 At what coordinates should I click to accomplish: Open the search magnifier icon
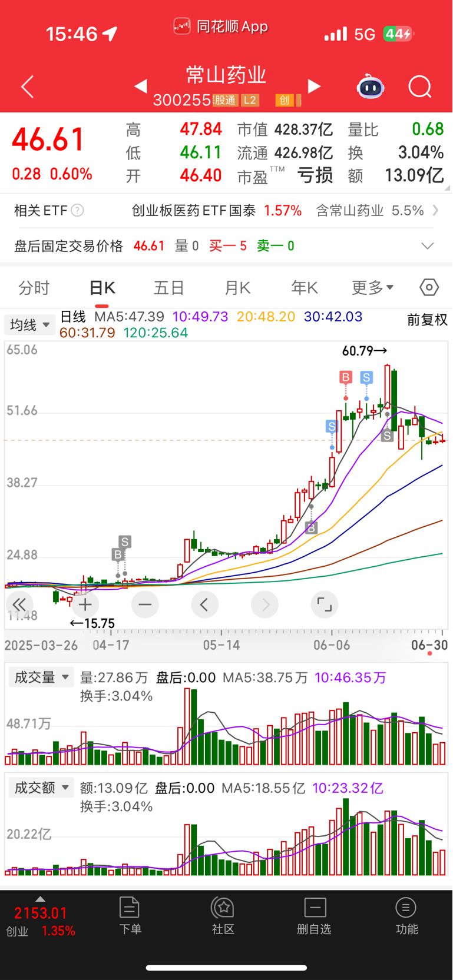(x=420, y=87)
